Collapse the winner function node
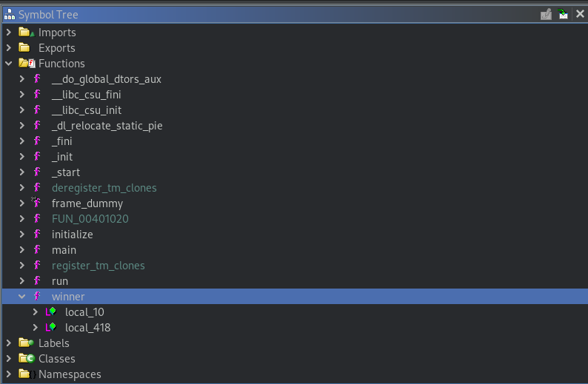The height and width of the screenshot is (384, 588). (21, 297)
